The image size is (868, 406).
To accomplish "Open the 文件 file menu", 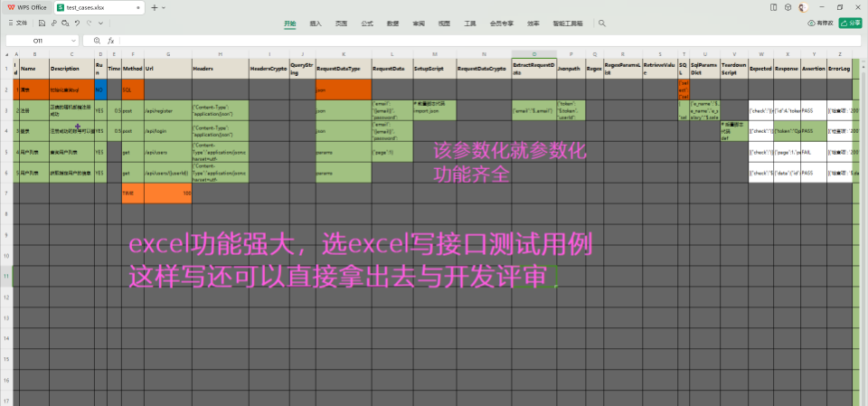I will (18, 24).
